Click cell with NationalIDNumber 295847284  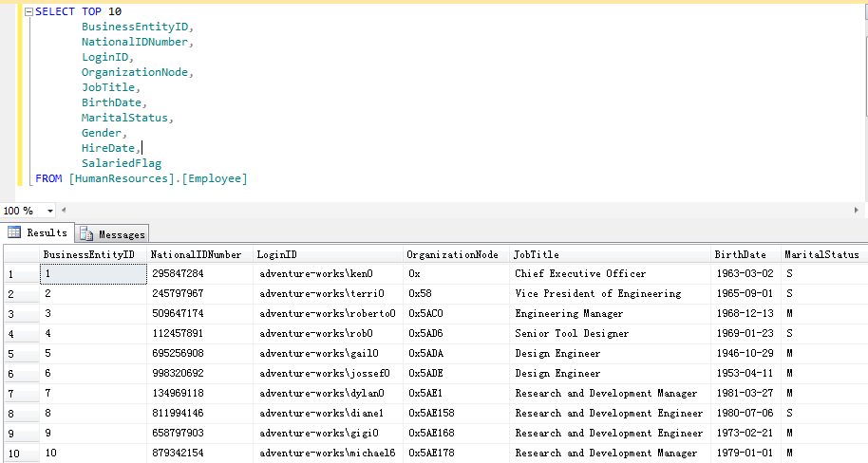click(x=199, y=274)
